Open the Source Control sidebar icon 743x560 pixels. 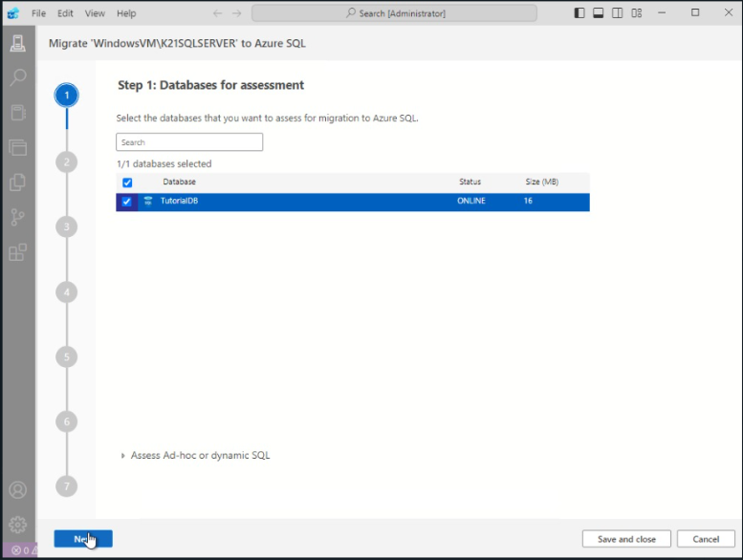(17, 217)
